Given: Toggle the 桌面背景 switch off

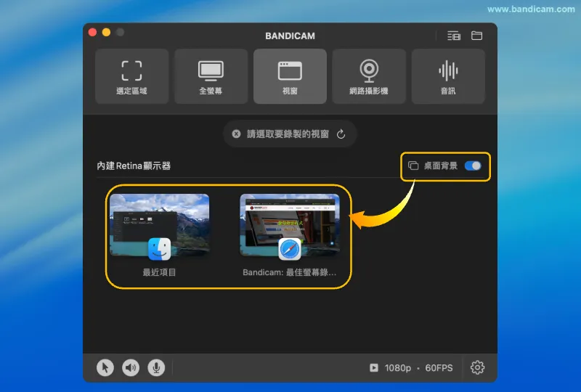Looking at the screenshot, I should pos(474,166).
